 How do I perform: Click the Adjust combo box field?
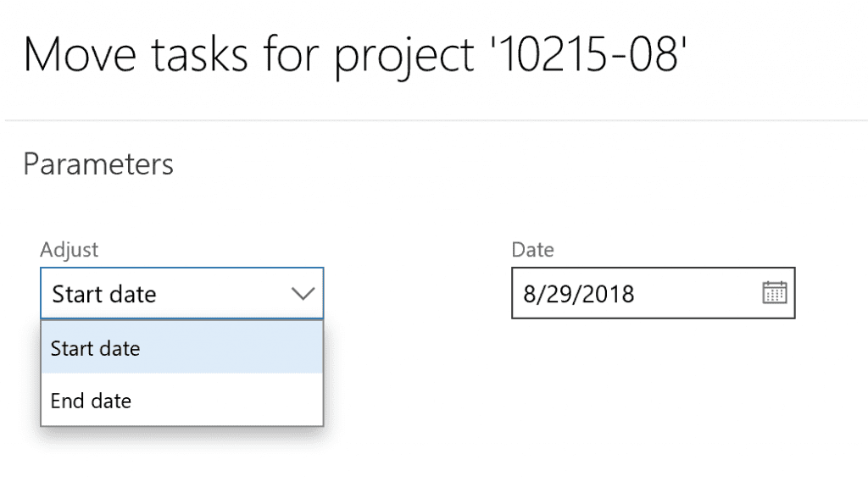170,294
